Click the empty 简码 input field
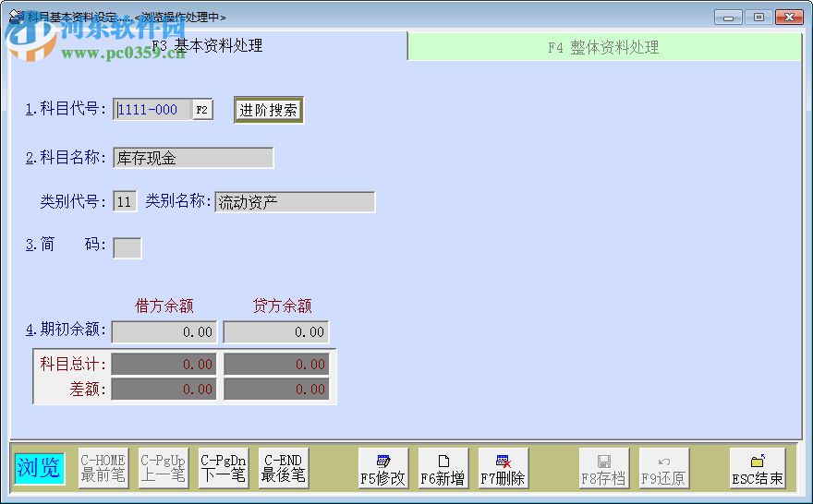Viewport: 813px width, 504px height. pyautogui.click(x=127, y=248)
